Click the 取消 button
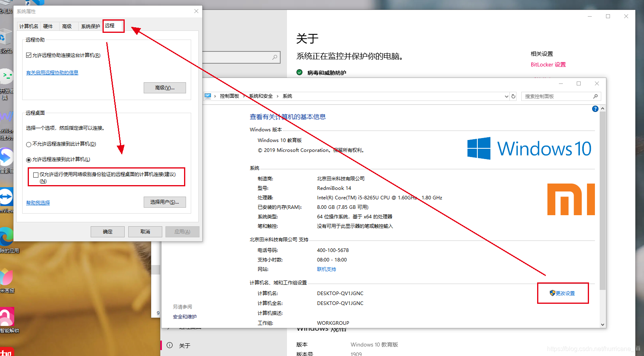644x356 pixels. pos(145,232)
